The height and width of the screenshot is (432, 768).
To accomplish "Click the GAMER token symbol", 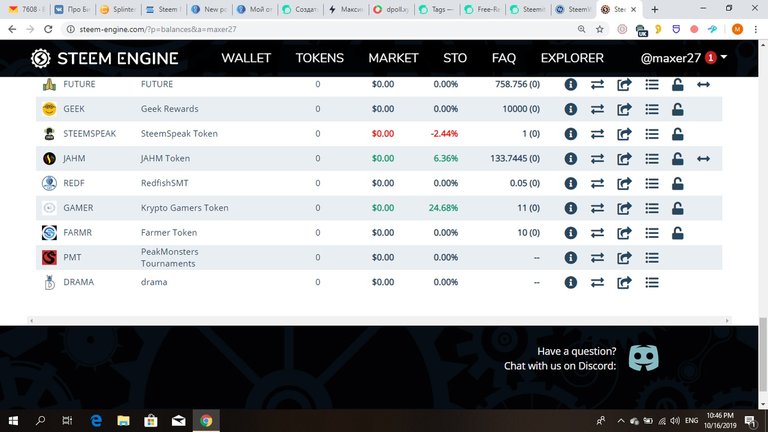I will point(78,208).
